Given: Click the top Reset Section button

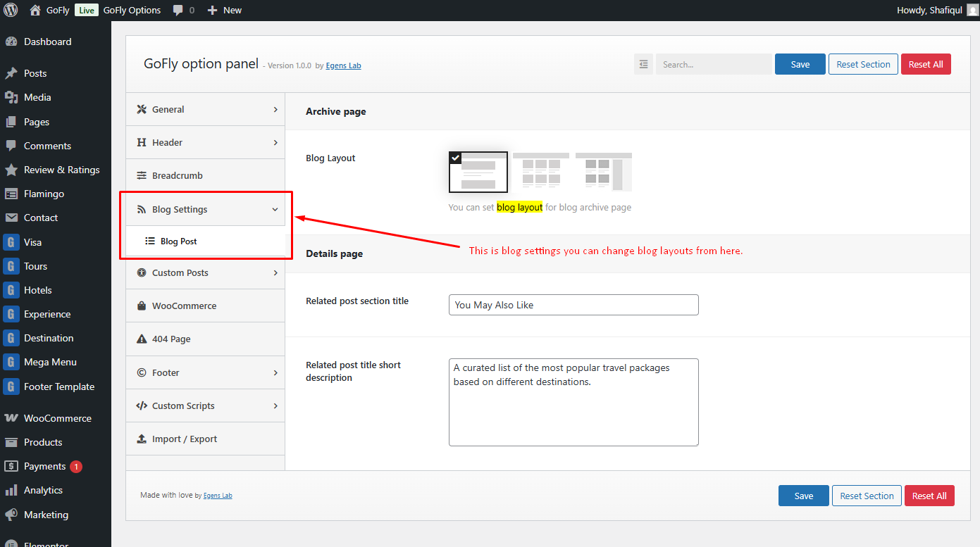Looking at the screenshot, I should pyautogui.click(x=864, y=64).
